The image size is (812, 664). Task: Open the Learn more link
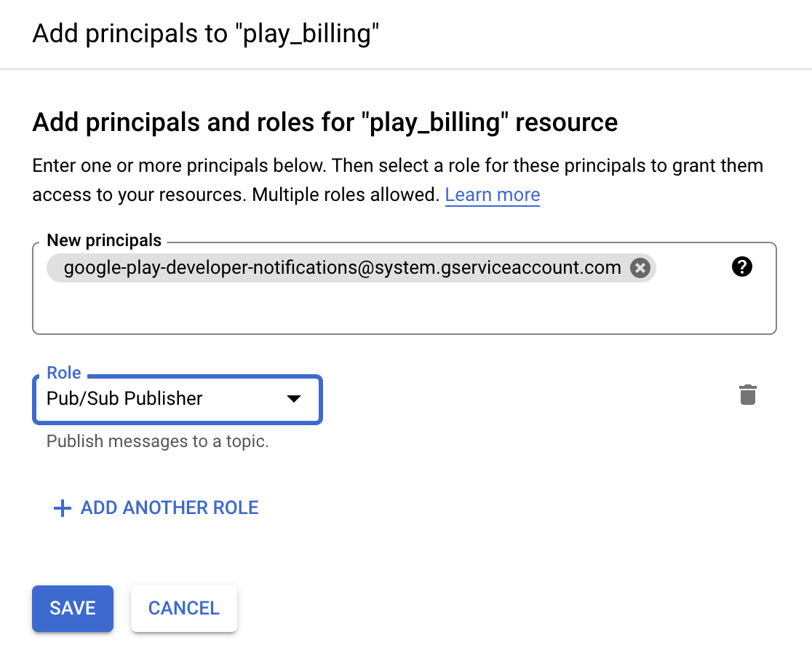point(492,195)
